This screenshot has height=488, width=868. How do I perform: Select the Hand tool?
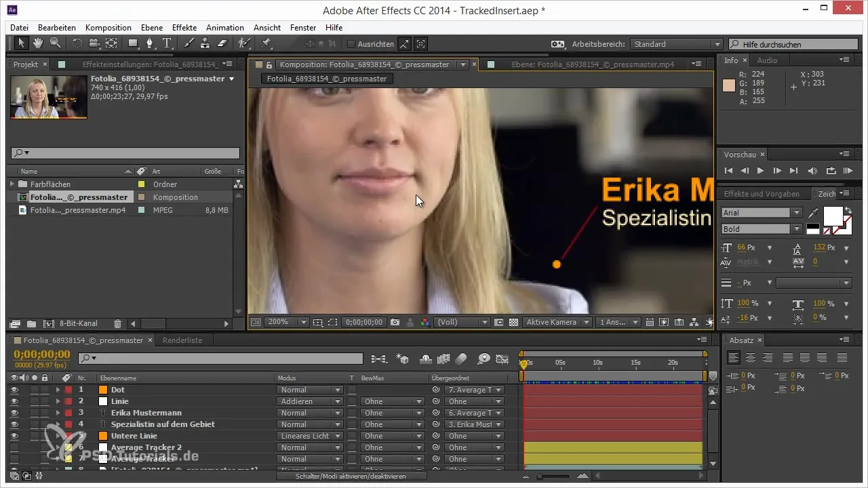(x=38, y=43)
